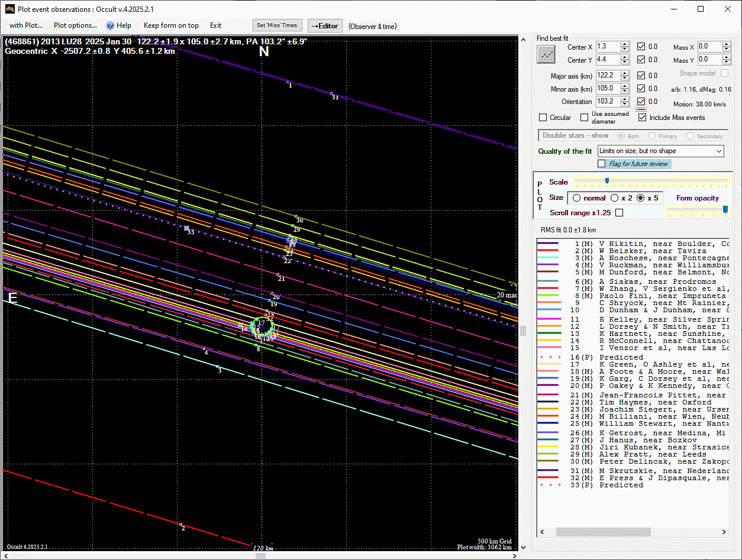Decrement Center Y with down arrow
This screenshot has height=560, width=742.
point(625,62)
